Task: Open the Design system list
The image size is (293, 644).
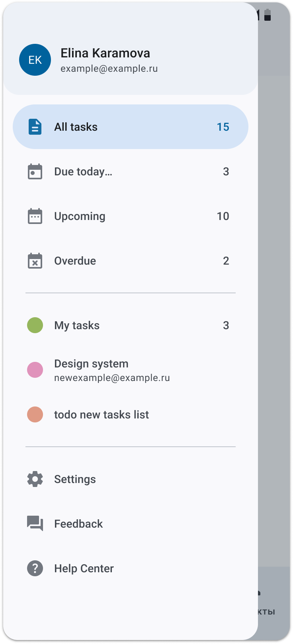Action: click(x=92, y=364)
